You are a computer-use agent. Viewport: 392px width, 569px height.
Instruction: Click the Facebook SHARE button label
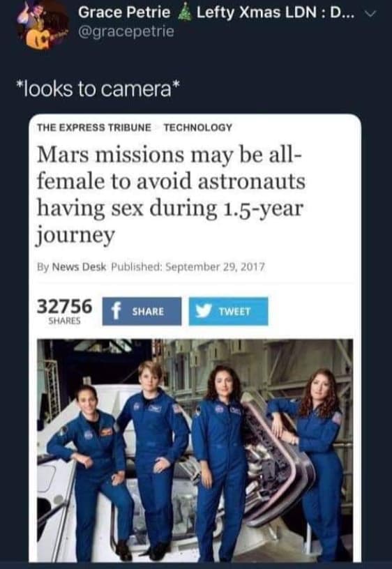(148, 312)
